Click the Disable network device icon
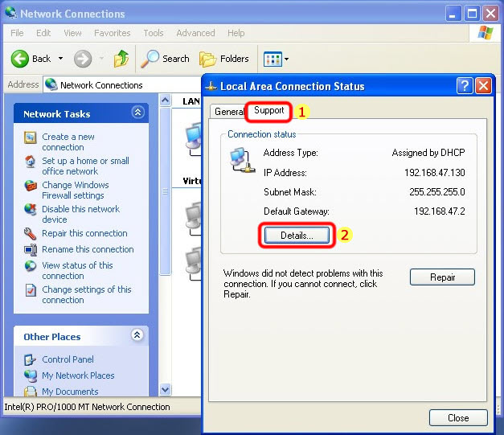The height and width of the screenshot is (435, 504). click(x=31, y=210)
